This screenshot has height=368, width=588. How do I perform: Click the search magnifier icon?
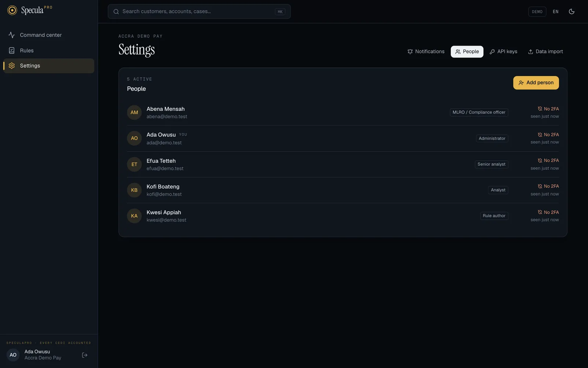116,11
